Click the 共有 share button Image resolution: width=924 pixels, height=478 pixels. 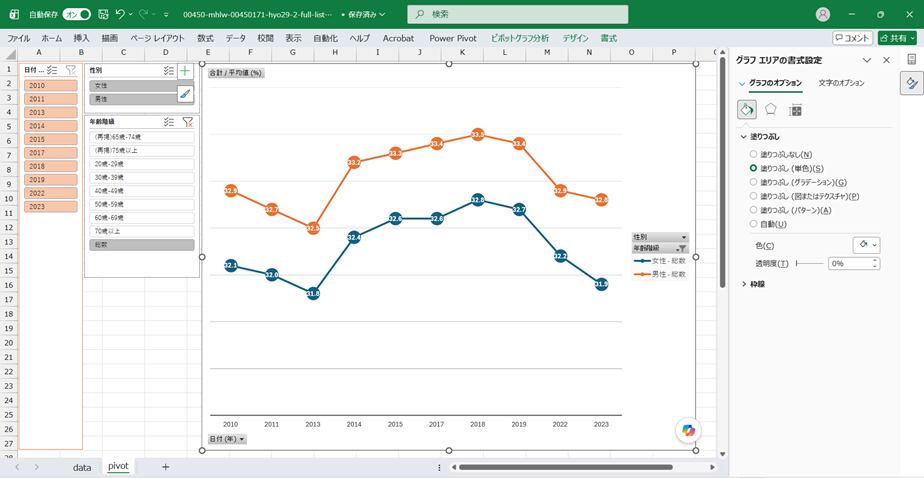point(897,38)
